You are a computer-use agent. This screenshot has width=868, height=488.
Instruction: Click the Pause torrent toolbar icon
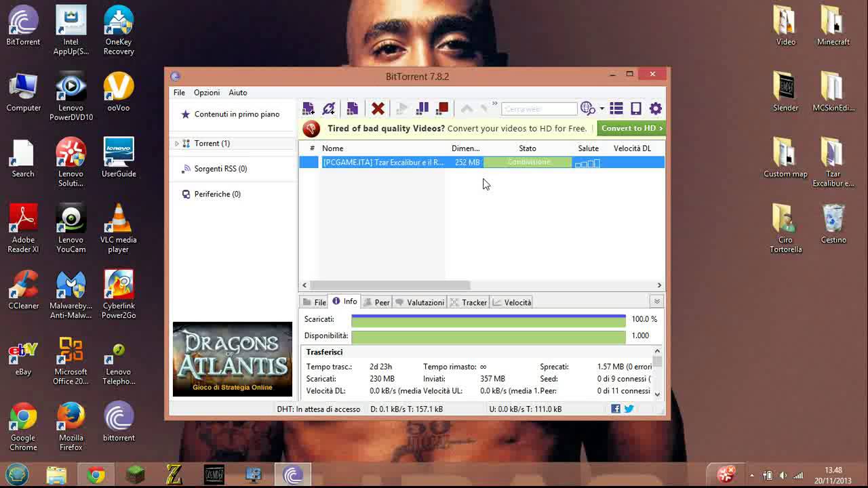tap(422, 108)
